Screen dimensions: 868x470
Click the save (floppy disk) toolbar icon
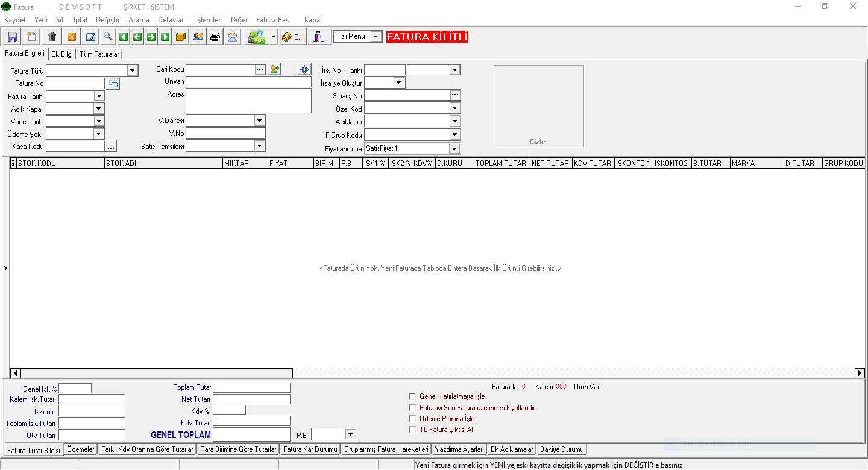(12, 37)
